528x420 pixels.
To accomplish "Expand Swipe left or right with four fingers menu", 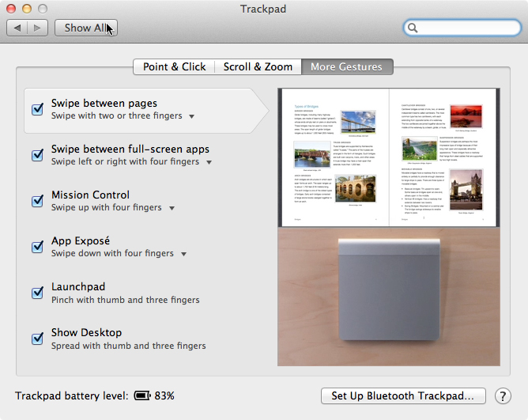I will (132, 162).
